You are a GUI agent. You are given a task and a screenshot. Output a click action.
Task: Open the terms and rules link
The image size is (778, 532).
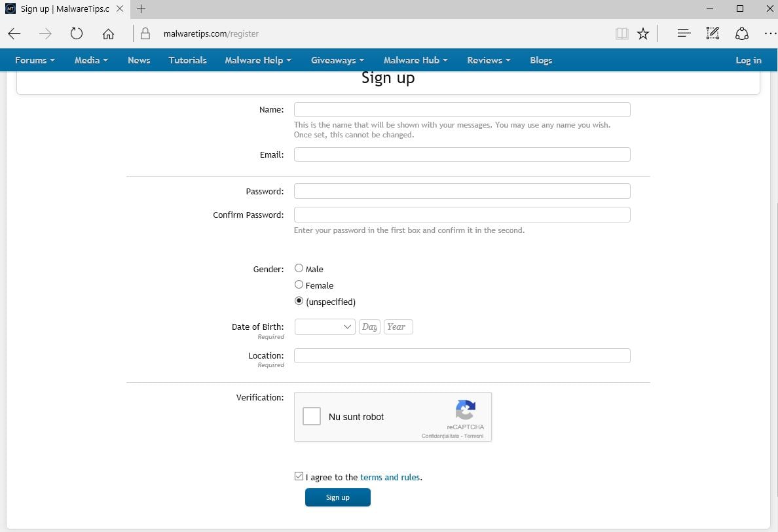point(390,477)
